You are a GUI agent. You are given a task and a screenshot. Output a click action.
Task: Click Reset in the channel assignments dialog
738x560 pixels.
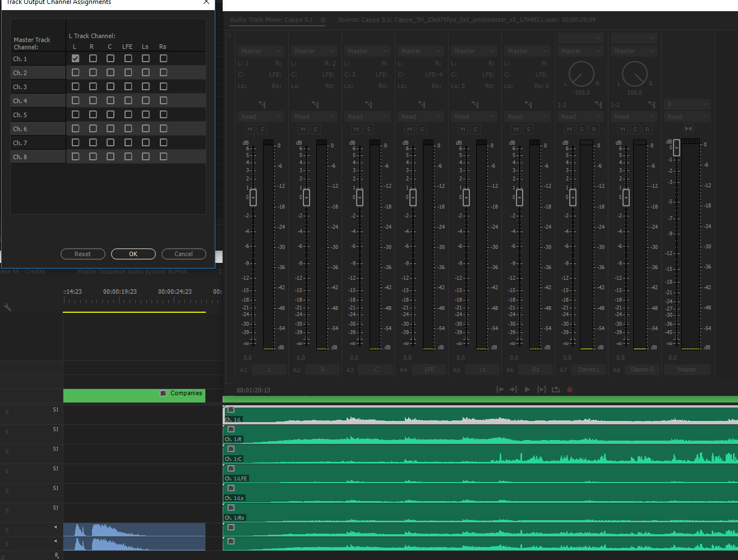[82, 254]
